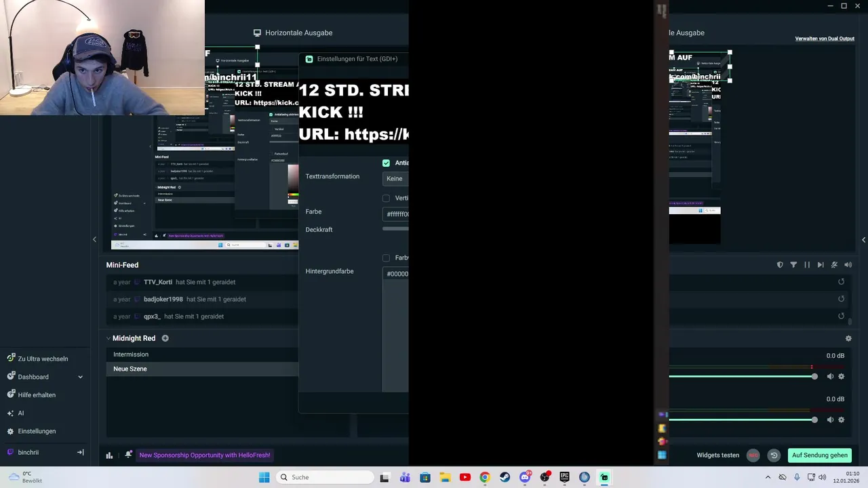Image resolution: width=868 pixels, height=488 pixels.
Task: Click TTV_Korti username in mini-feed
Action: [158, 282]
